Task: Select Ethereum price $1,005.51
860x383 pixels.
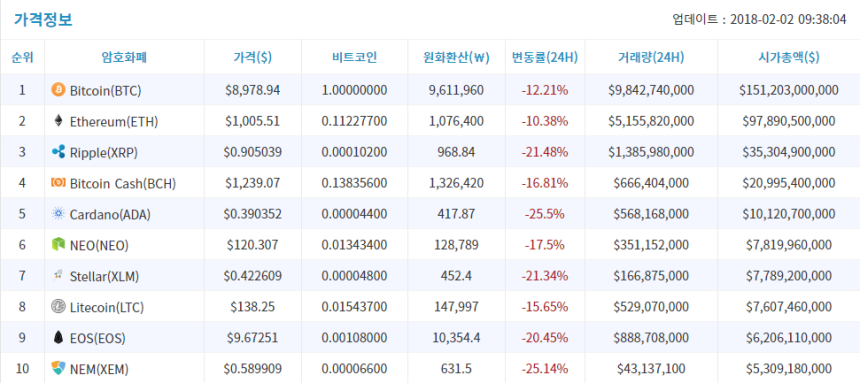Action: pos(253,121)
